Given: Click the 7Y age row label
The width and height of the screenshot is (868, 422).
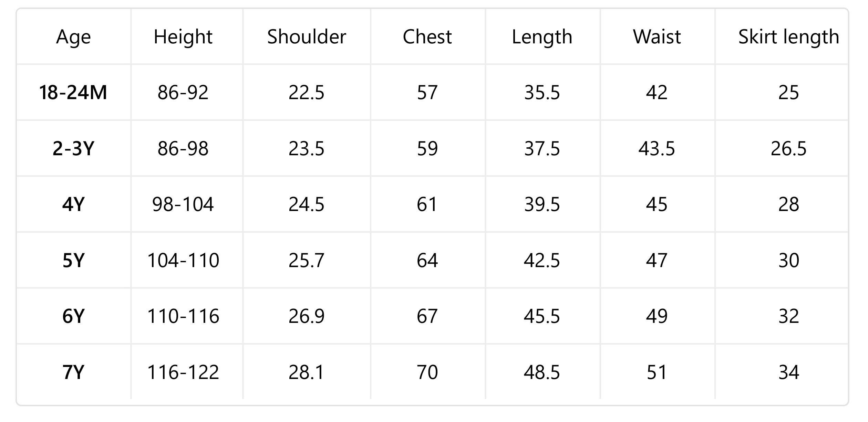Looking at the screenshot, I should click(73, 372).
